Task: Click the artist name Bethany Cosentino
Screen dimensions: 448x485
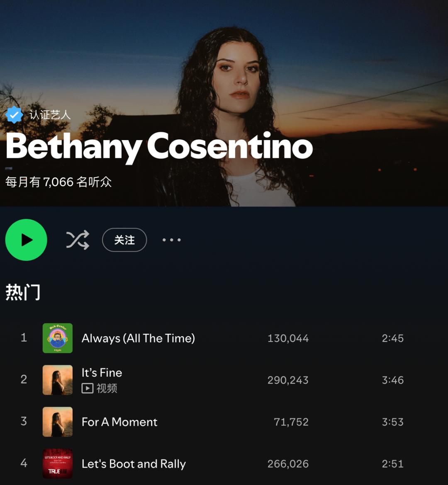Action: point(159,146)
